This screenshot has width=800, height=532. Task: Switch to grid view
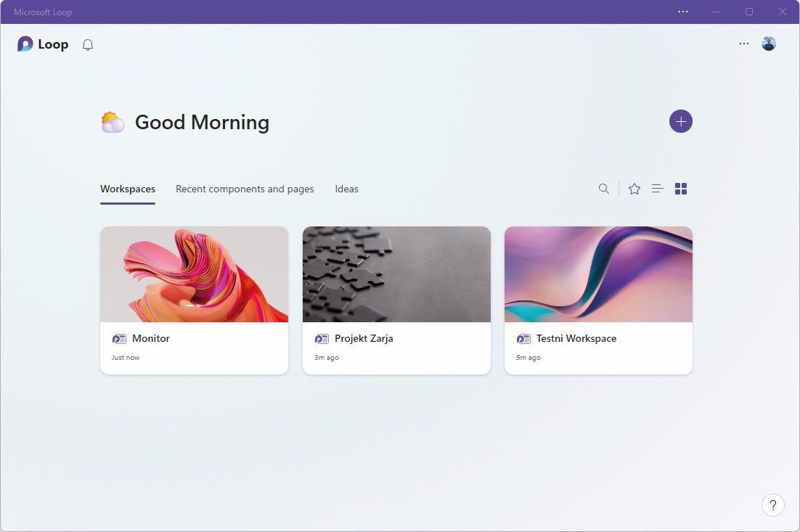[681, 189]
